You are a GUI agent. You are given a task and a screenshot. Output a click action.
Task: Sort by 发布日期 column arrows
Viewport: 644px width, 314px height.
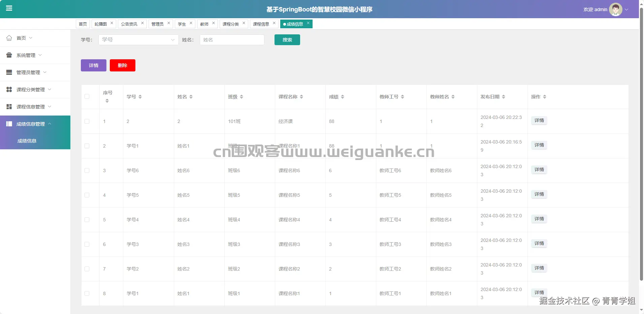[x=504, y=97]
